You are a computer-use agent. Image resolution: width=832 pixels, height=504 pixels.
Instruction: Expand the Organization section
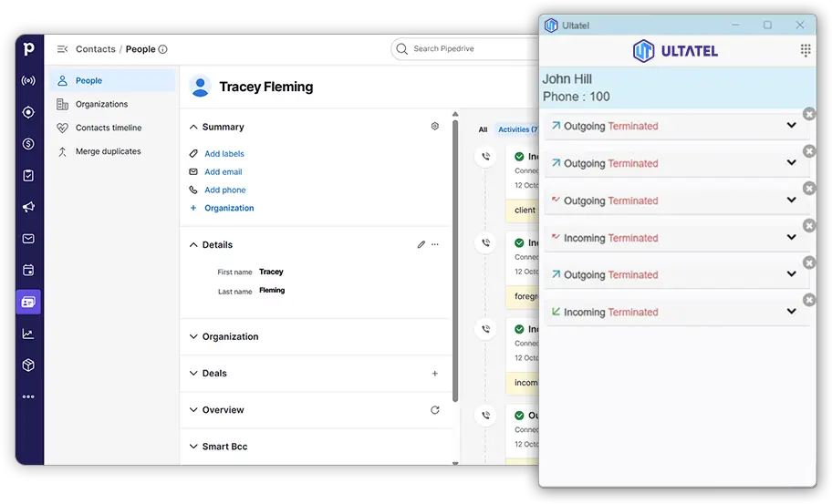point(230,336)
